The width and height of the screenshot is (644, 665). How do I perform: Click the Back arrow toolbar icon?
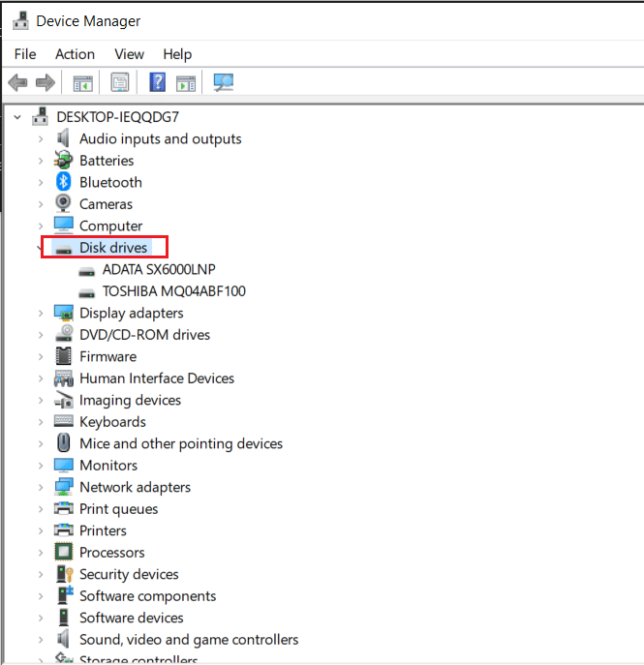(17, 83)
